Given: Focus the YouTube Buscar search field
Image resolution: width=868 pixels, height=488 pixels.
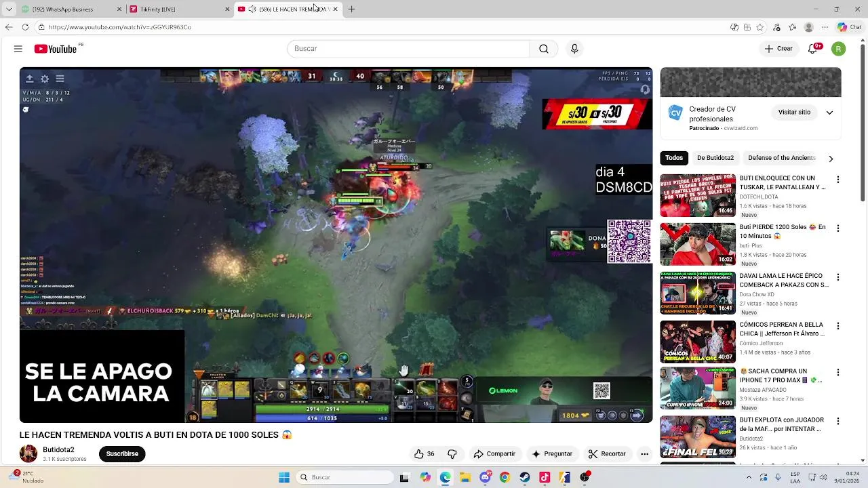Looking at the screenshot, I should coord(408,49).
